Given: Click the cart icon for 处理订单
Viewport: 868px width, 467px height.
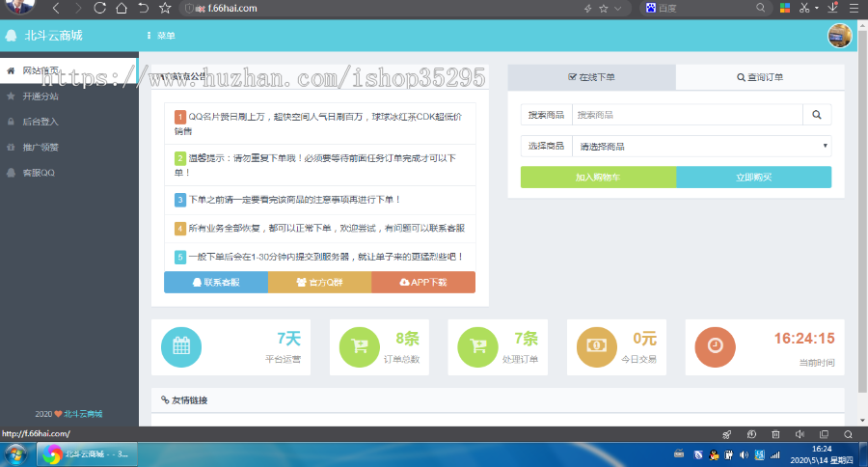Looking at the screenshot, I should [477, 346].
